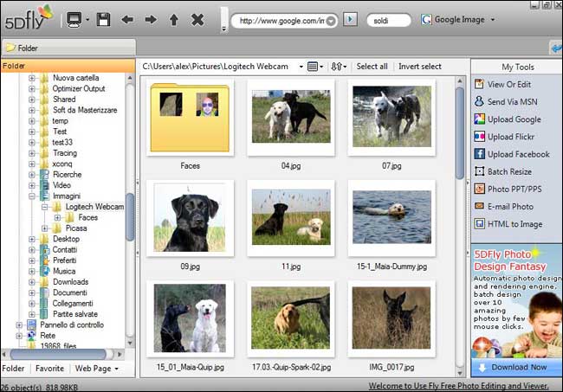This screenshot has width=563, height=392.
Task: Click the back arrow in toolbar
Action: [127, 19]
